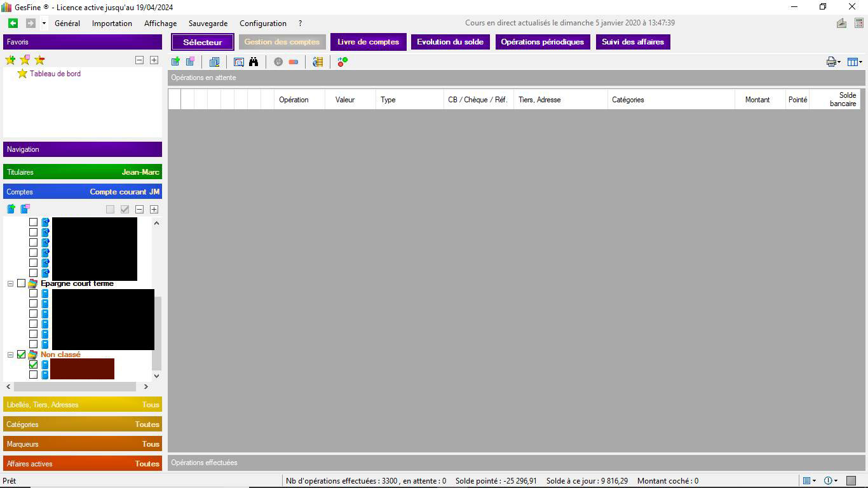This screenshot has width=868, height=488.
Task: Click the add new account icon under Comptes
Action: pyautogui.click(x=11, y=209)
